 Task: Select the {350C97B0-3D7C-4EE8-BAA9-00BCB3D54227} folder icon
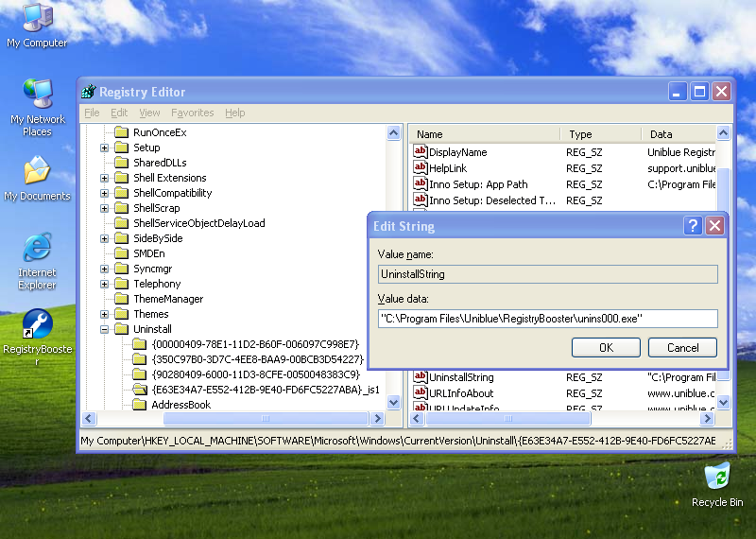[140, 359]
